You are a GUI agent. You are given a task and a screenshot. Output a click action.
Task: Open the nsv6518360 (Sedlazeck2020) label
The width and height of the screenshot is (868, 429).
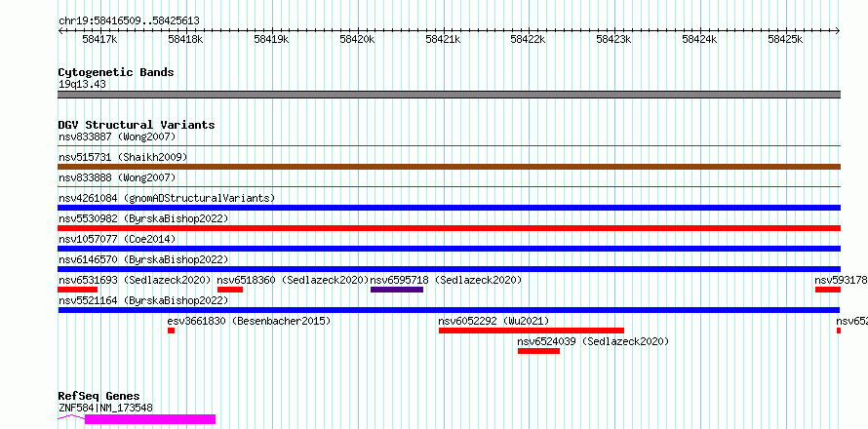pos(294,280)
